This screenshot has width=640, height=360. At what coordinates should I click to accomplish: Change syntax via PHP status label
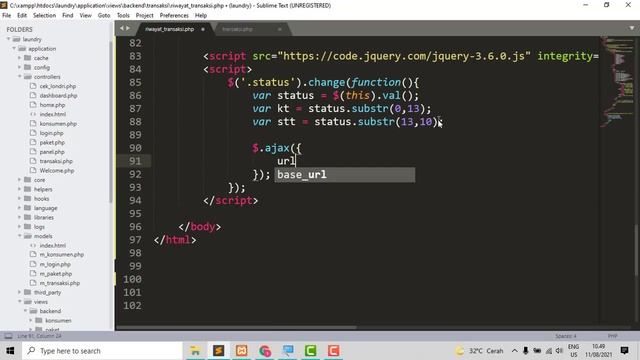[612, 336]
